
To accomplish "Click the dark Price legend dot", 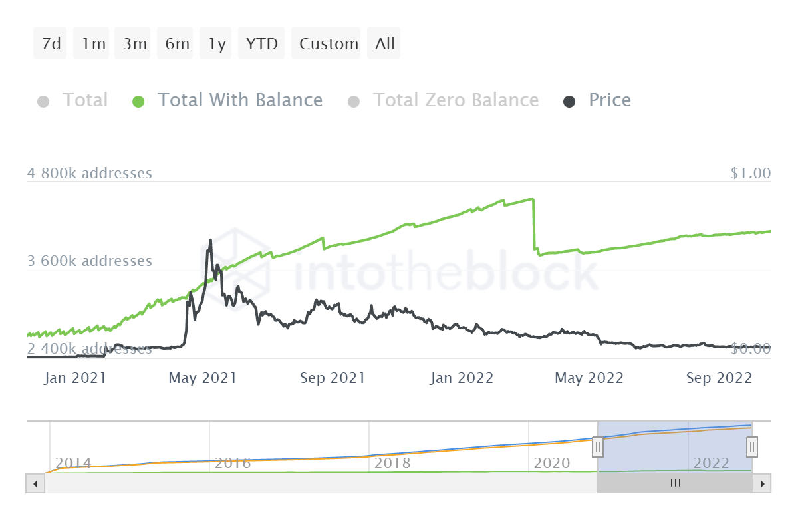I will (x=569, y=102).
